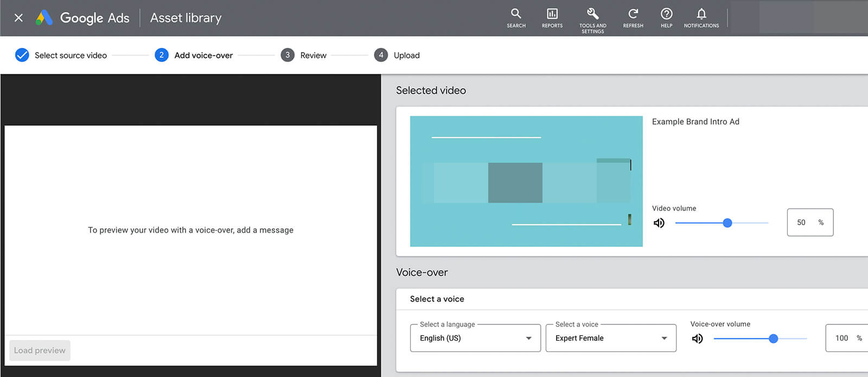Viewport: 868px width, 377px height.
Task: Click the Google Ads logo
Action: click(x=44, y=18)
